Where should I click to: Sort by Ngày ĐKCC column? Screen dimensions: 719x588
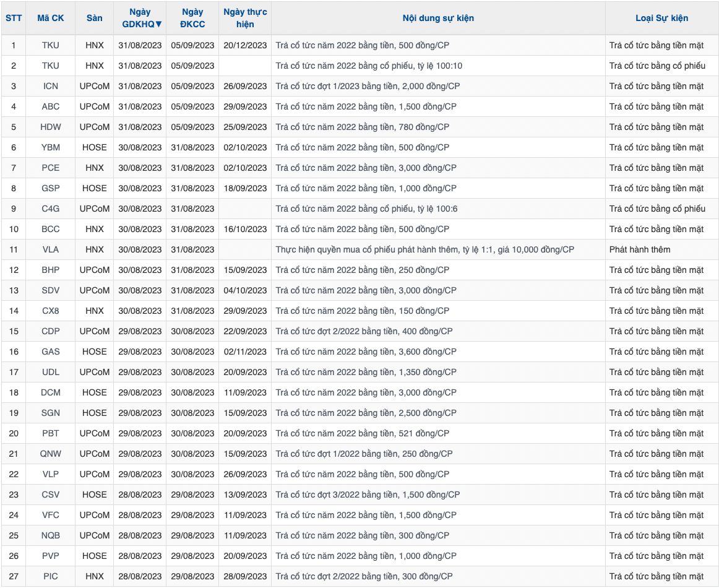[192, 18]
